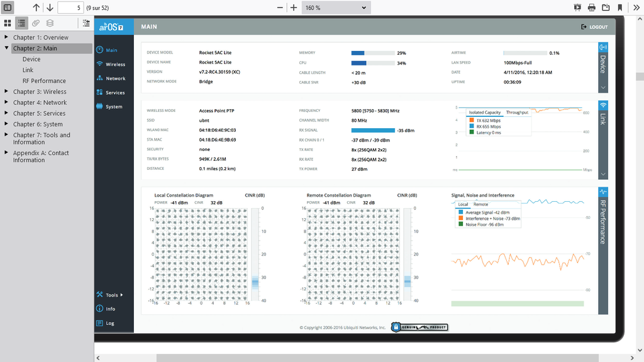Zoom in with the plus button
Image resolution: width=644 pixels, height=362 pixels.
[294, 8]
